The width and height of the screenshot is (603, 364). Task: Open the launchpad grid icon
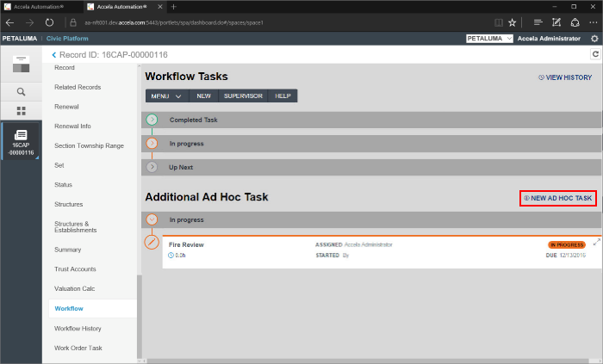[x=21, y=111]
